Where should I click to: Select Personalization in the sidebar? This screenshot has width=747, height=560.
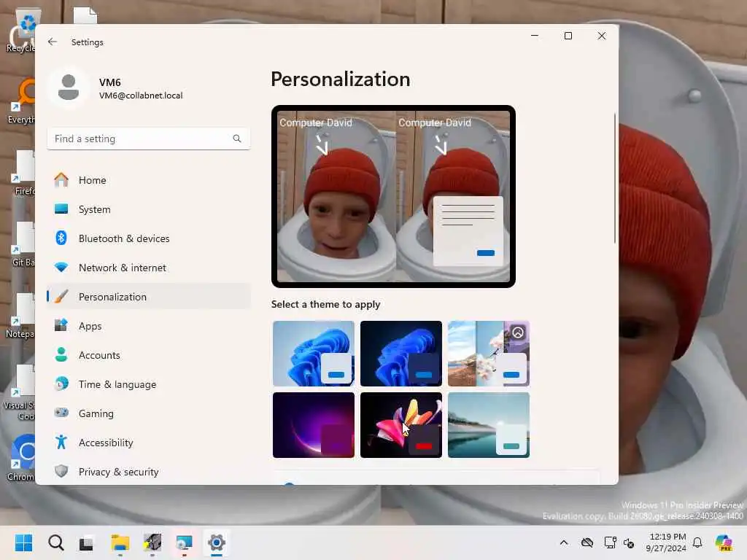tap(149, 297)
